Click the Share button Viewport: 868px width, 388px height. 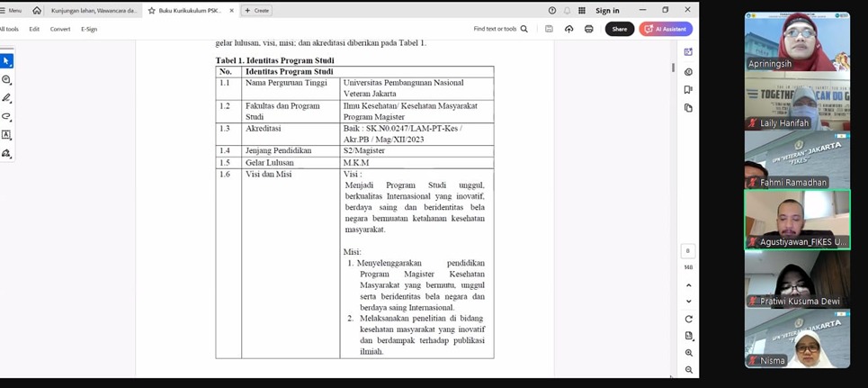coord(619,29)
